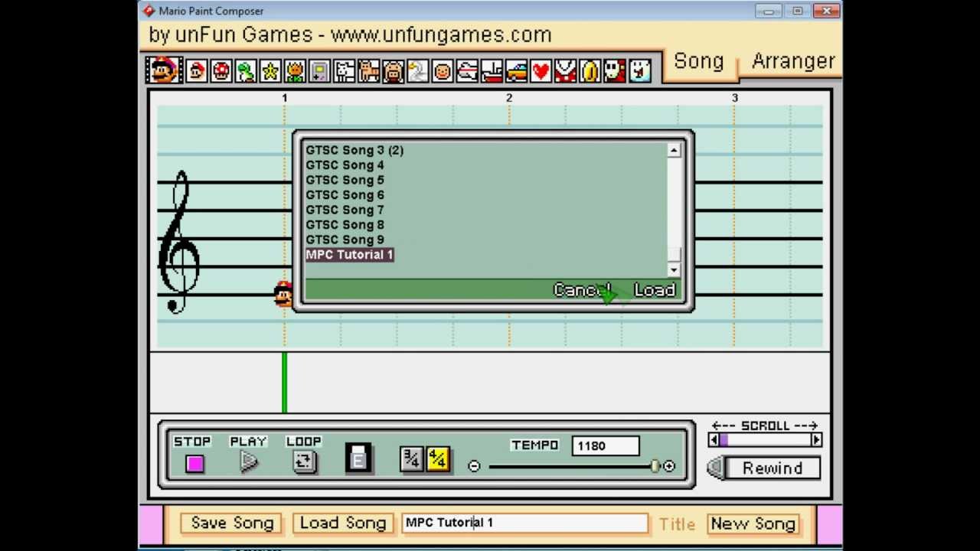Choose GTSC Song 3 (2) from list

tap(354, 150)
